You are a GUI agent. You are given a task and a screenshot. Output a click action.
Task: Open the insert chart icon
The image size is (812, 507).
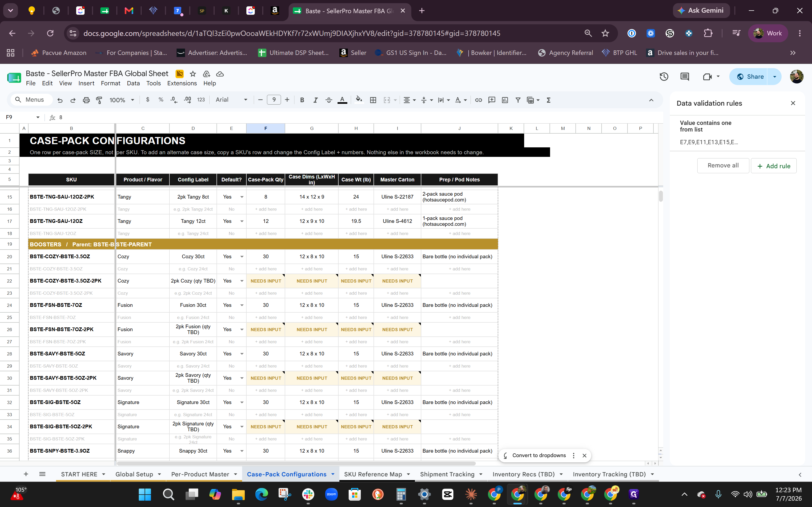click(505, 100)
